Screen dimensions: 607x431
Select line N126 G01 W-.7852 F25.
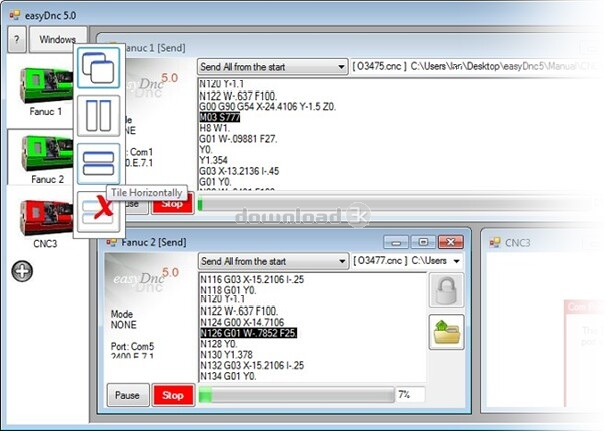tap(249, 333)
